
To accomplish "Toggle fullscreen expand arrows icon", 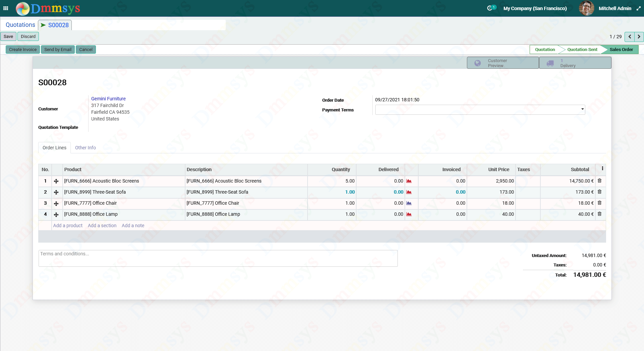I will point(638,8).
